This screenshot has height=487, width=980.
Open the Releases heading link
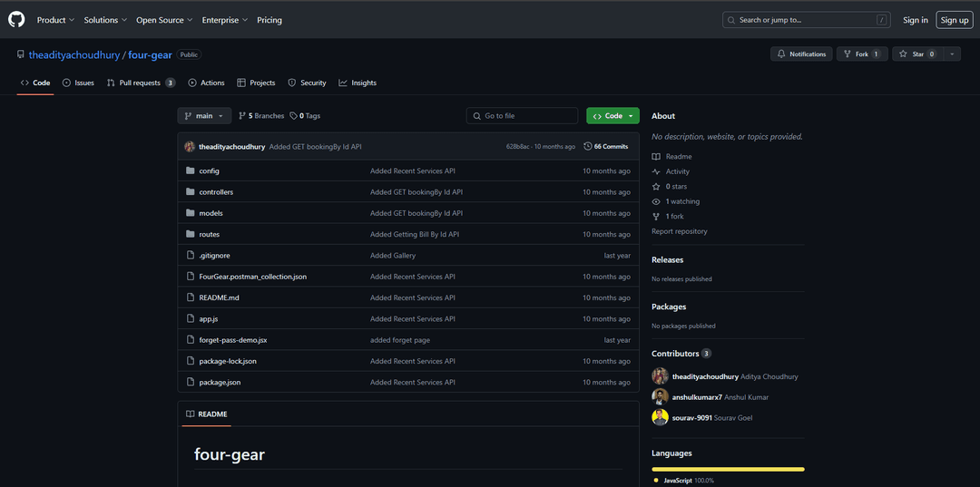[668, 259]
